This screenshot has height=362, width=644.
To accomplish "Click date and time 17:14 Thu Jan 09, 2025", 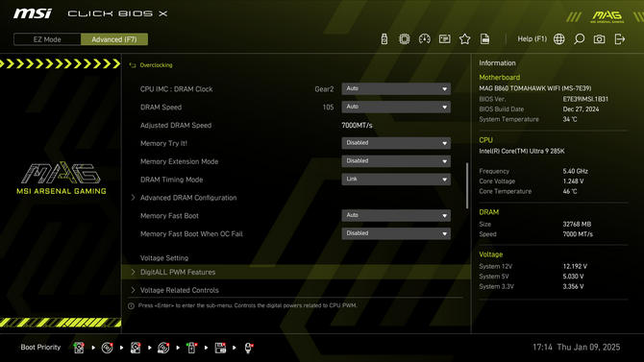I will [576, 348].
